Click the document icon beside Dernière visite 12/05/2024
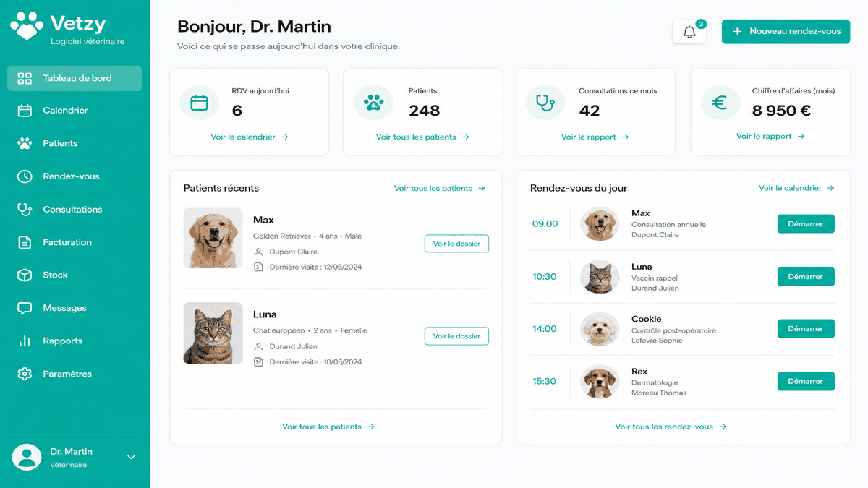The image size is (868, 488). pos(259,267)
